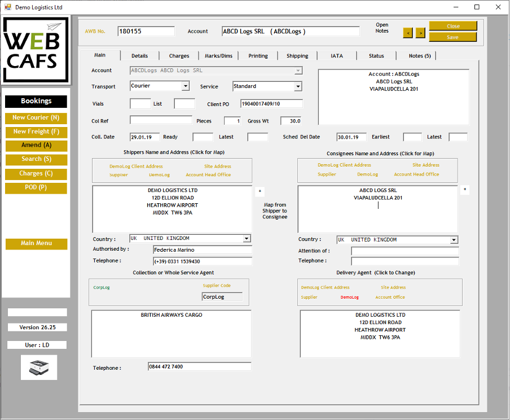Go to next record with right arrow
The height and width of the screenshot is (420, 510).
click(420, 33)
